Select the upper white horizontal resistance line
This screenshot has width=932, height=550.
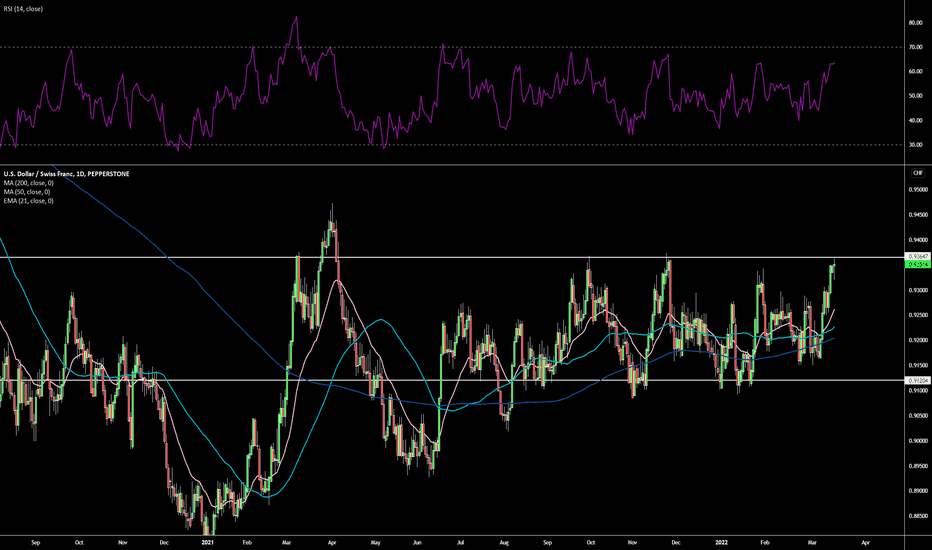452,257
